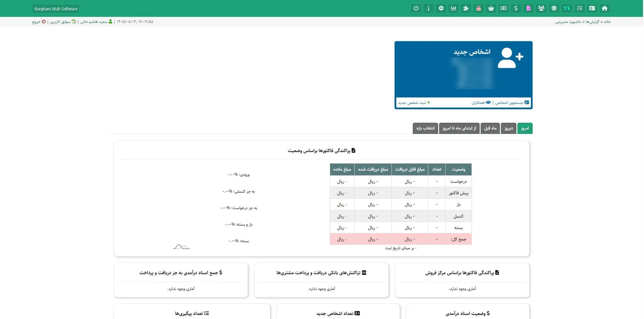Open the shopping basket icon in toolbar
The height and width of the screenshot is (319, 644).
(491, 8)
